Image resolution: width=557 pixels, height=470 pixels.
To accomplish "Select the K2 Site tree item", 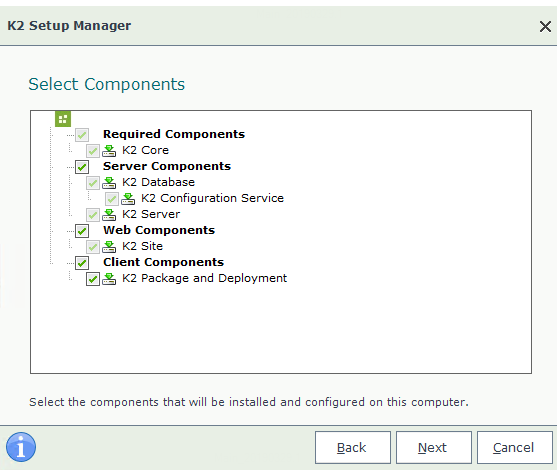I will pyautogui.click(x=142, y=246).
